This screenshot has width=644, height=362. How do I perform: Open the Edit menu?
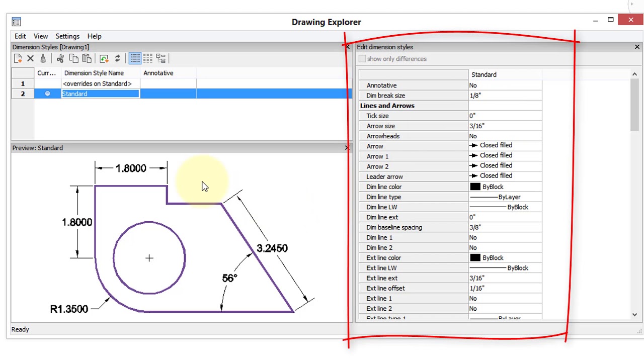[20, 36]
